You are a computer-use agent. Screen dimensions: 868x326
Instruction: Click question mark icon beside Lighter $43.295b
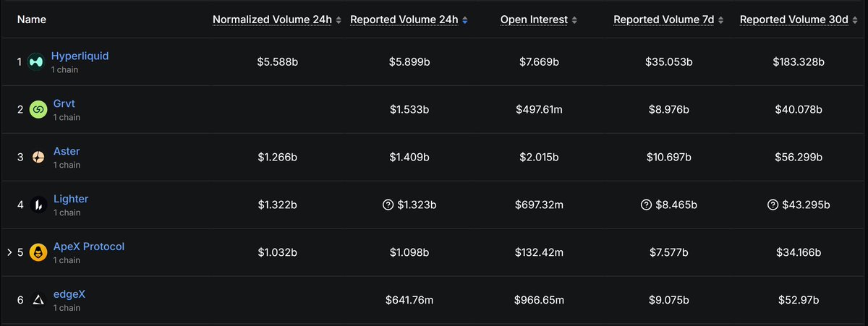pos(773,205)
